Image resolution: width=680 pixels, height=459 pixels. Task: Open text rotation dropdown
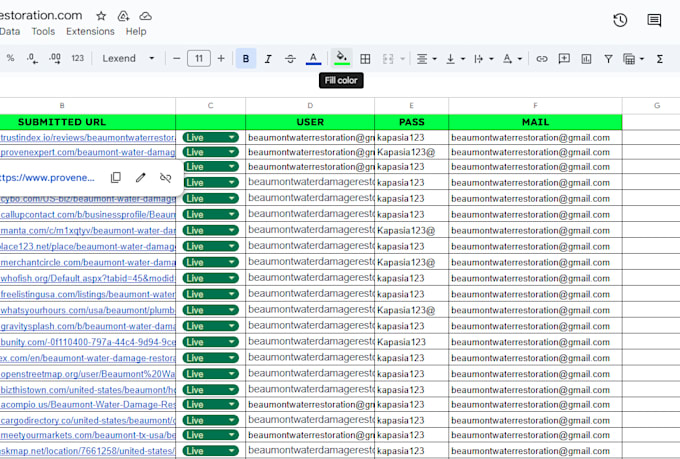click(x=512, y=59)
